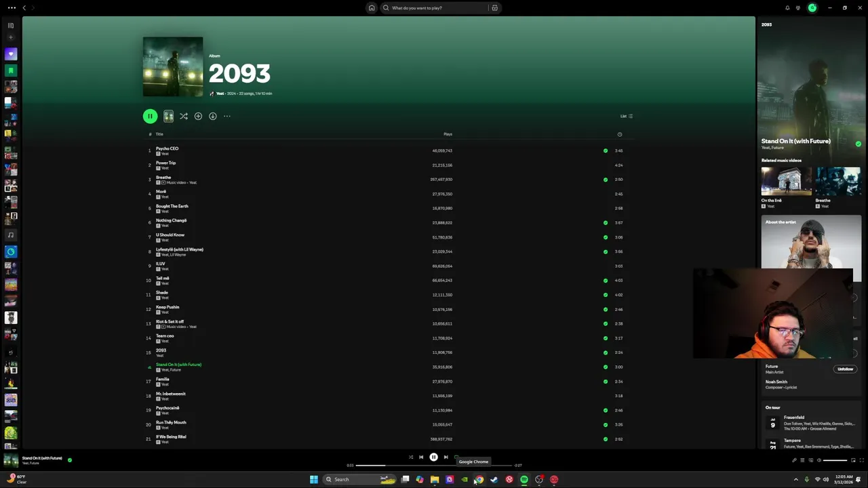Skip to previous track

pyautogui.click(x=421, y=457)
